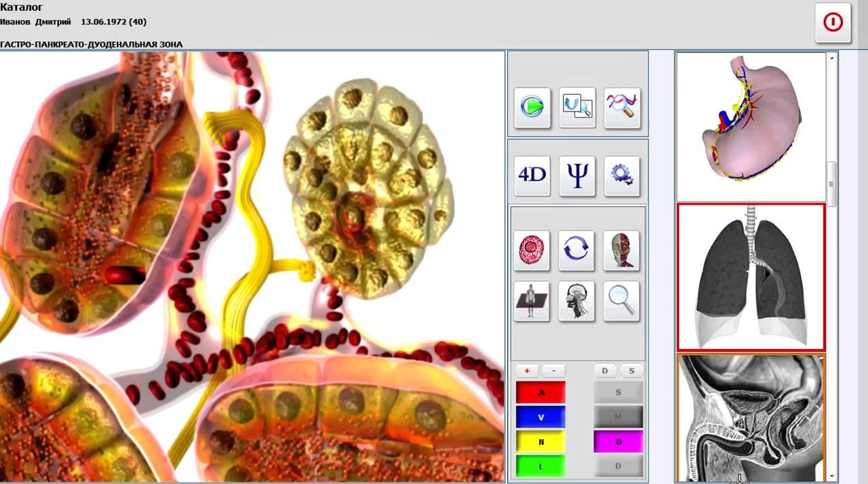Image resolution: width=868 pixels, height=484 pixels.
Task: Select the red cell icon
Action: 532,249
